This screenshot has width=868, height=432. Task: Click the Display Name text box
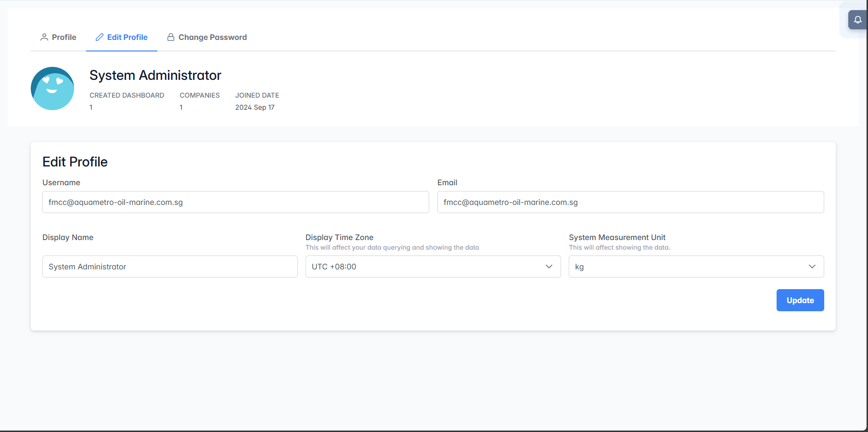(170, 267)
